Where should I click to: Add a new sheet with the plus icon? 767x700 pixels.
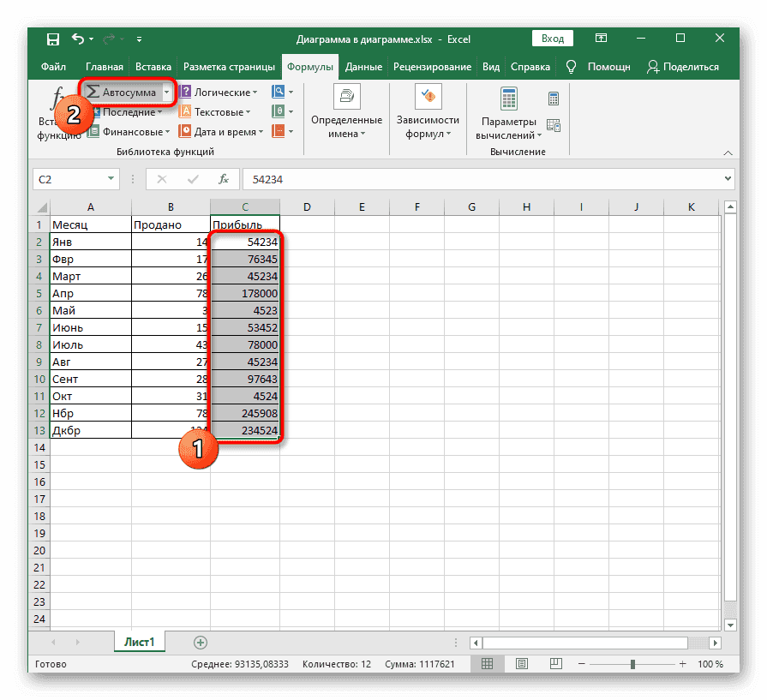(201, 642)
